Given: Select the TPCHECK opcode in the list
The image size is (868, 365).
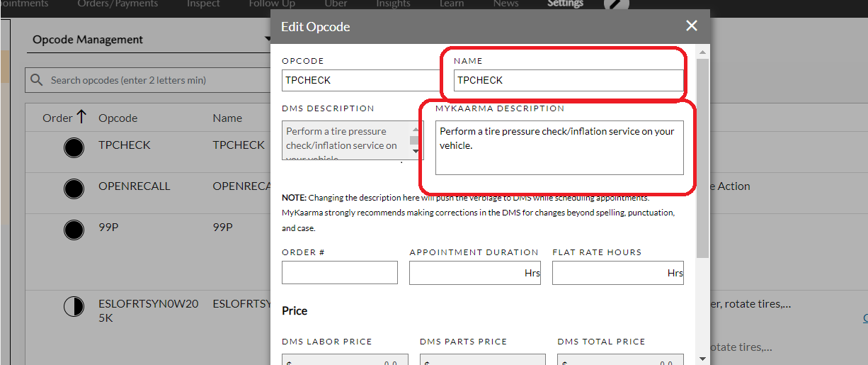Looking at the screenshot, I should click(125, 145).
